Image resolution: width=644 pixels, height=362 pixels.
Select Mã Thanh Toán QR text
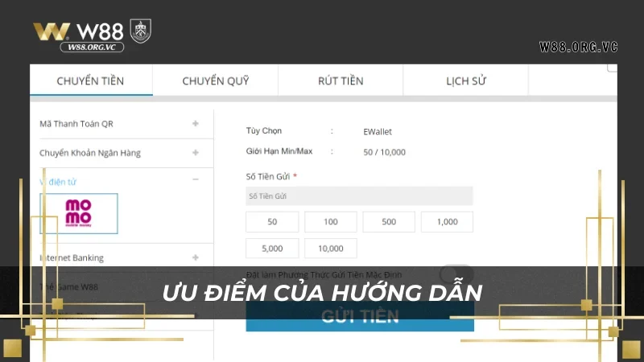[76, 124]
